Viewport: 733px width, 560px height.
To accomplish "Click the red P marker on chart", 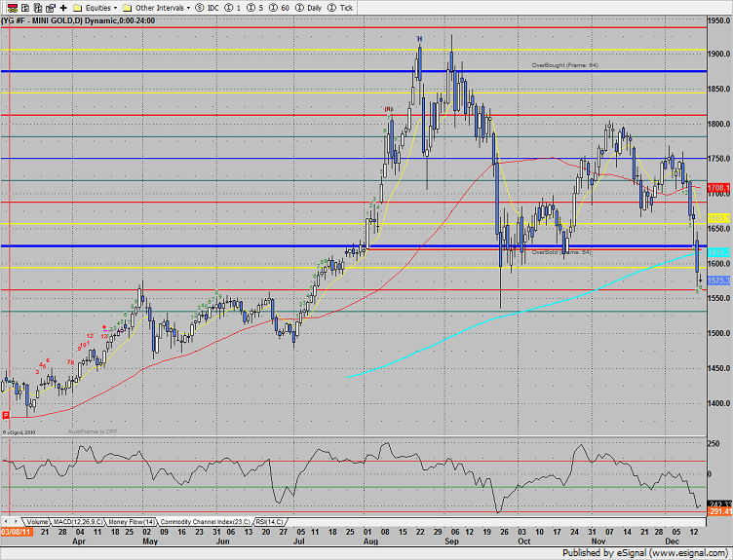I will (6, 415).
